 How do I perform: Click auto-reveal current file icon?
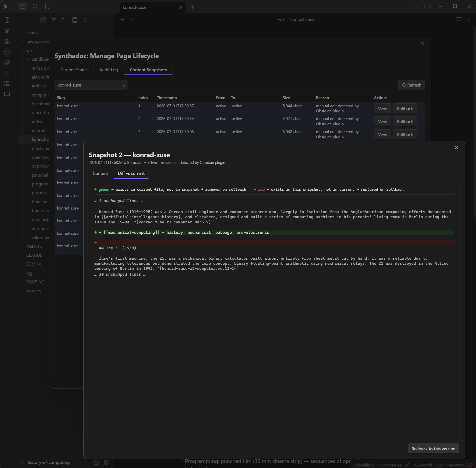click(x=75, y=20)
